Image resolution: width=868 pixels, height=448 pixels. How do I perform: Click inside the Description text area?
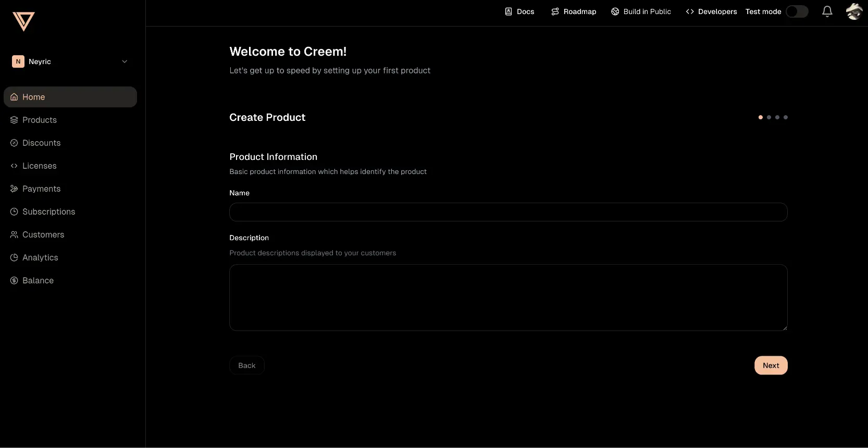pos(508,297)
